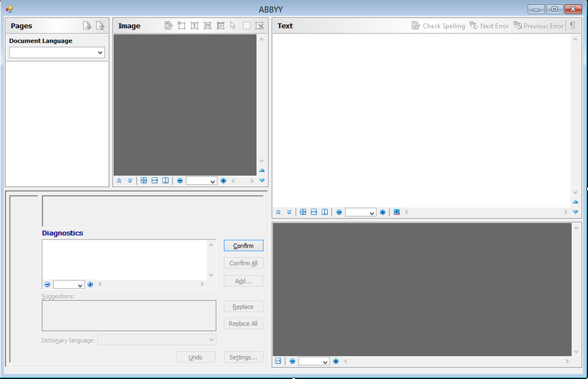Click fit-to-height icon in Image panel

[165, 181]
